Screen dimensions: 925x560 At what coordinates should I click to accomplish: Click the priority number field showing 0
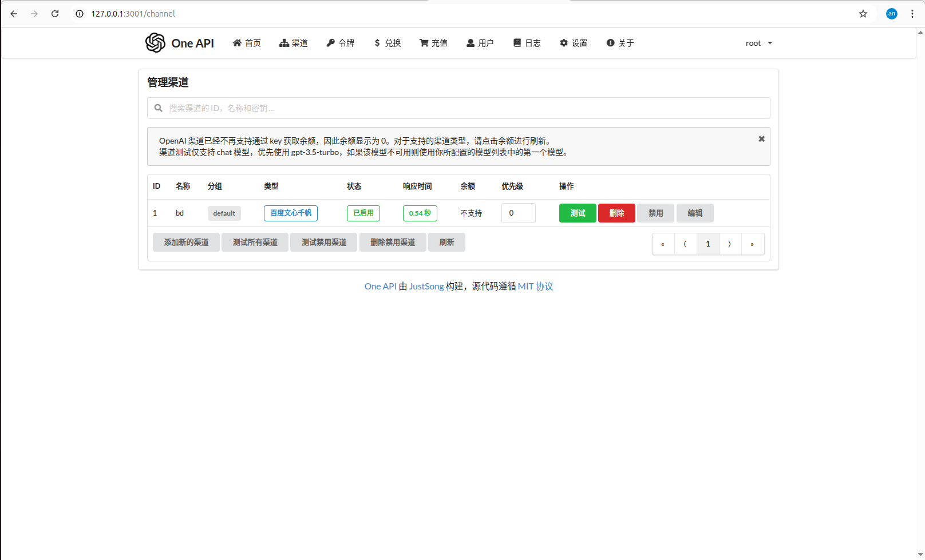[518, 213]
